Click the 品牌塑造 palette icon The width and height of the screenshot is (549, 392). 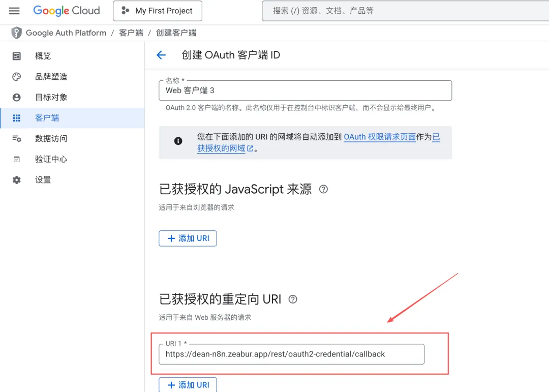pyautogui.click(x=16, y=77)
